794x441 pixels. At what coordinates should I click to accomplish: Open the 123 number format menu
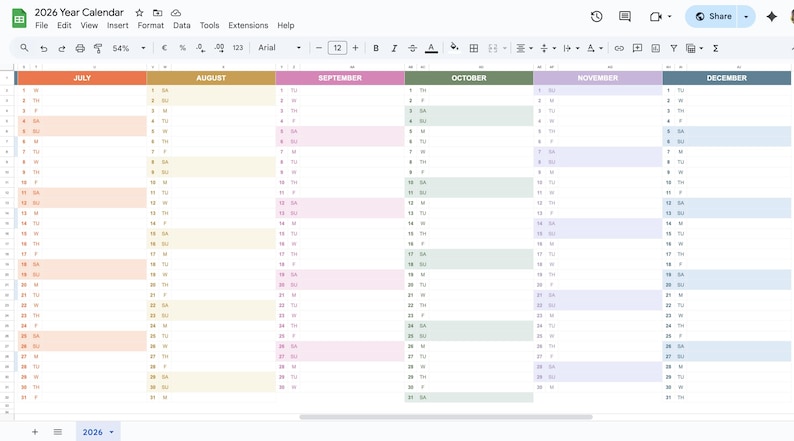click(x=238, y=48)
